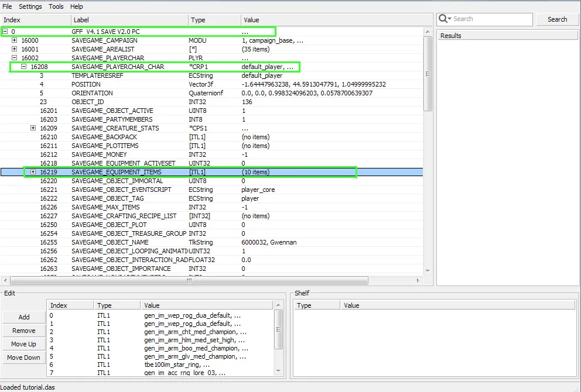Image resolution: width=581 pixels, height=392 pixels.
Task: Collapse the SAVEGAME_PLAYERCHAR node
Action: [x=15, y=58]
